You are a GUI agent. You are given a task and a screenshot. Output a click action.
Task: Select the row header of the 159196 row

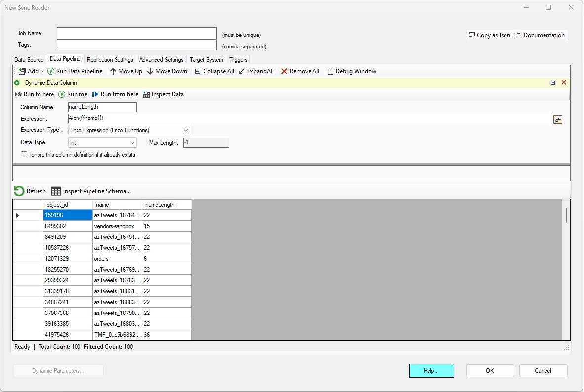[28, 215]
